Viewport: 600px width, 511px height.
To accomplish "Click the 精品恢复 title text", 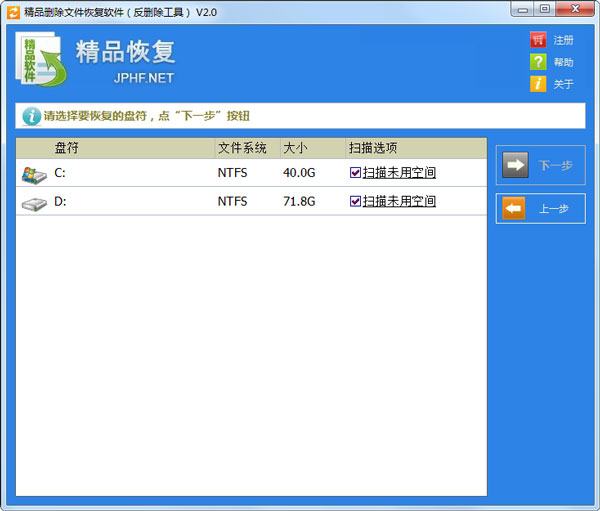I will point(125,52).
